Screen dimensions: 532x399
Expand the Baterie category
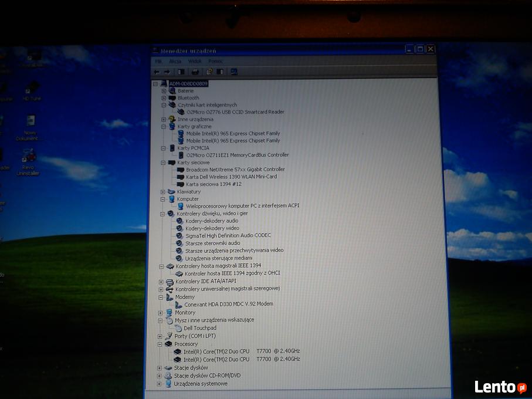point(164,91)
